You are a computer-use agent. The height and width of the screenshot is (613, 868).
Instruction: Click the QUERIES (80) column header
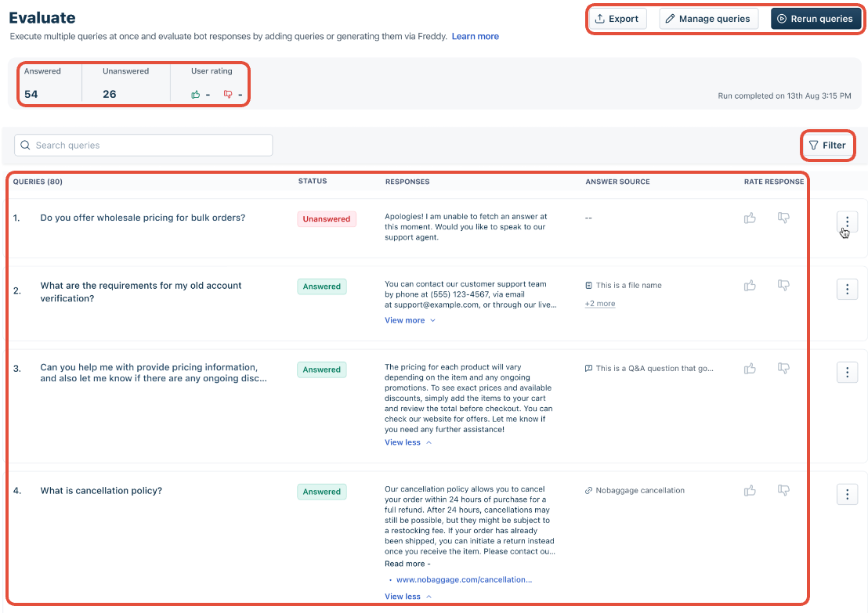click(x=38, y=182)
